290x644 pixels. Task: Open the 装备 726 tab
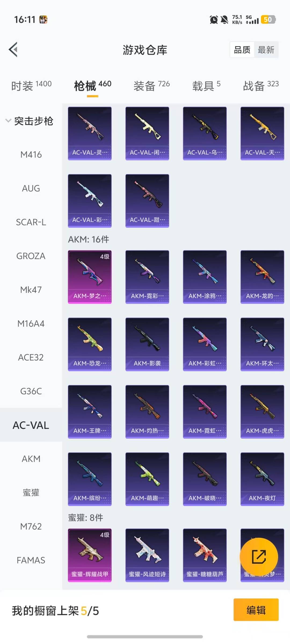click(x=152, y=86)
